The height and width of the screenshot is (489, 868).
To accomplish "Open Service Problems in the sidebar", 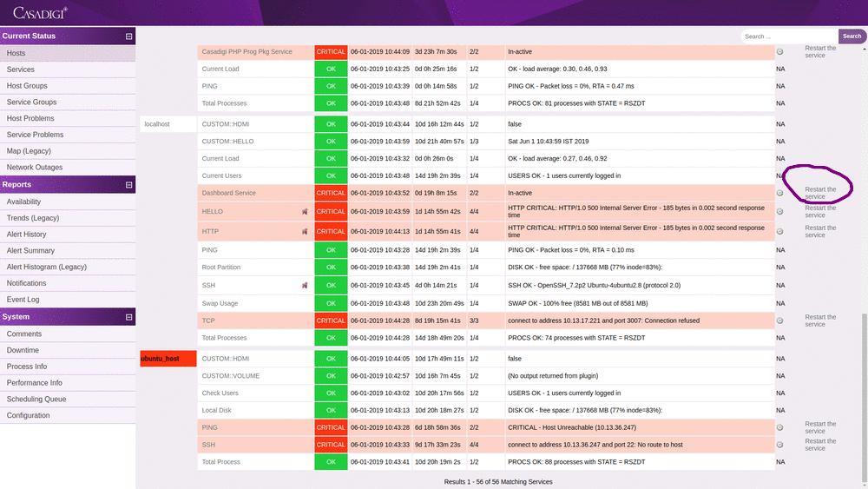I will [x=35, y=135].
